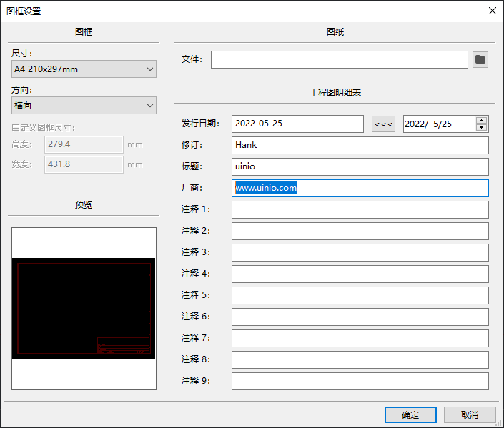This screenshot has height=428, width=504.
Task: Click the <<< copy date button
Action: 383,124
